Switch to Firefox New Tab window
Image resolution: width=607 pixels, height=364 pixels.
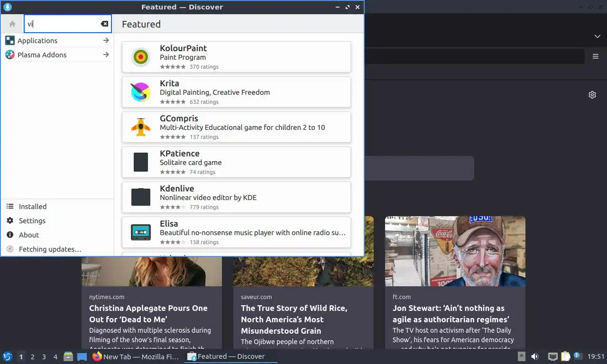[x=136, y=356]
